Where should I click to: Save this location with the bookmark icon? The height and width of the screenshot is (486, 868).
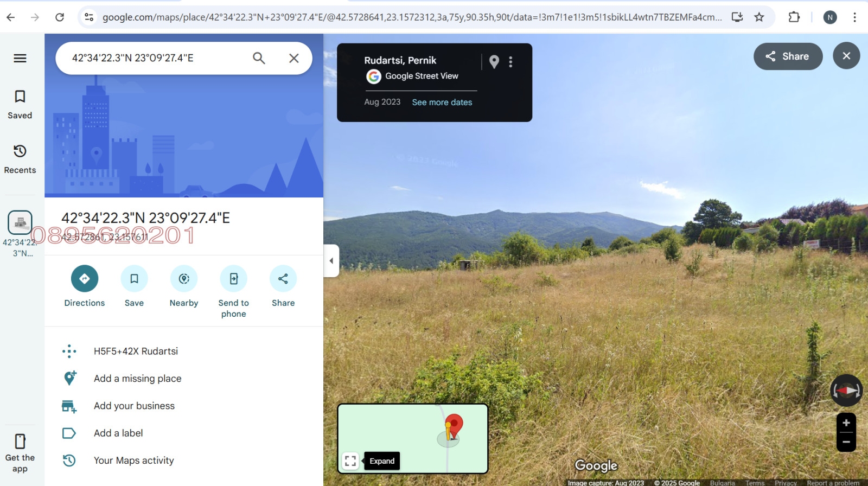[x=134, y=279]
